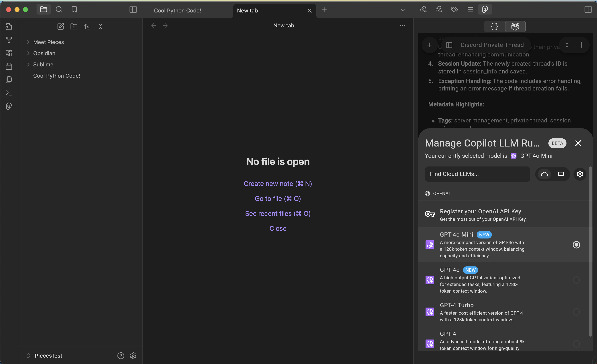The height and width of the screenshot is (364, 597).
Task: Open the chat more options vertical dots
Action: coord(581,45)
